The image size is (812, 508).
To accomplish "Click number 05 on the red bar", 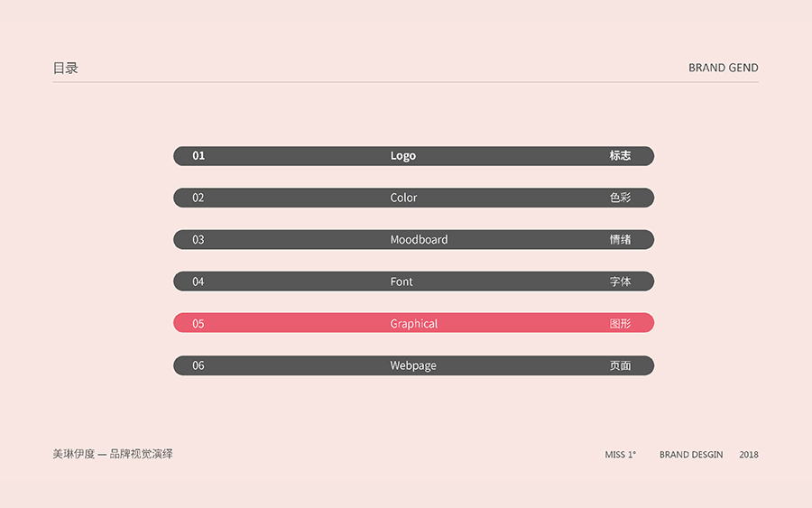I will (x=198, y=324).
